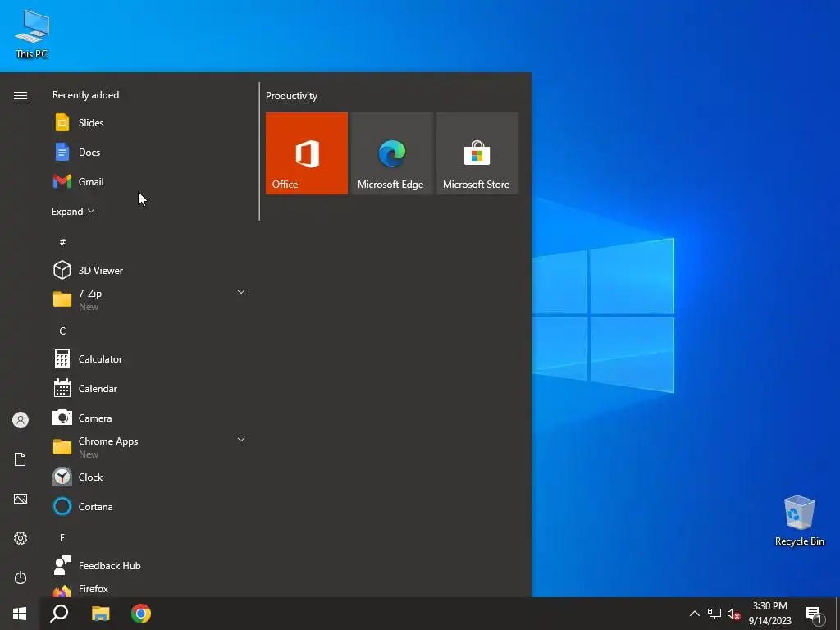Launch Google Chrome from taskbar
This screenshot has width=840, height=630.
pyautogui.click(x=141, y=614)
